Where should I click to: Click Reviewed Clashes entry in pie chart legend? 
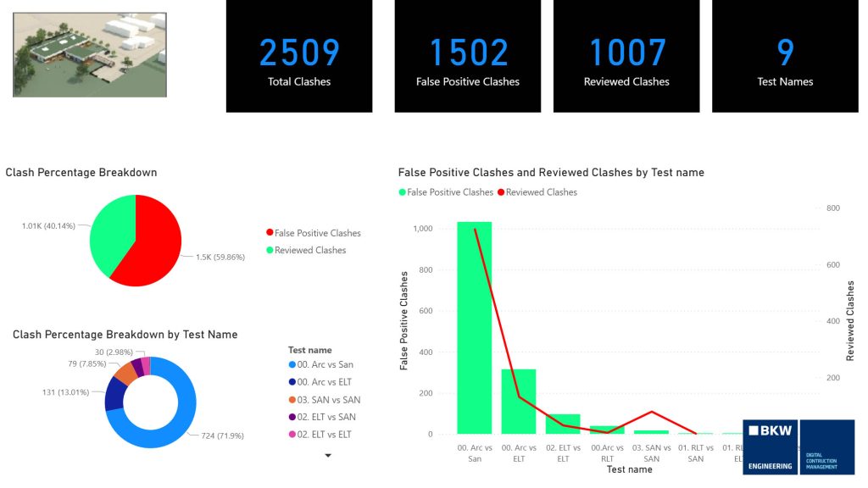click(x=311, y=250)
